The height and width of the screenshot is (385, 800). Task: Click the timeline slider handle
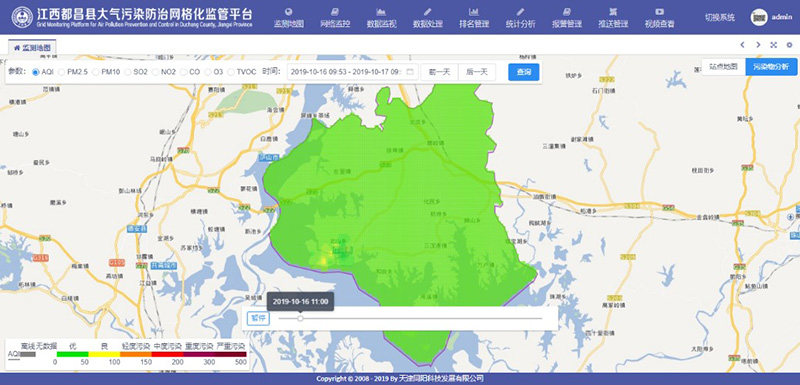coord(301,318)
